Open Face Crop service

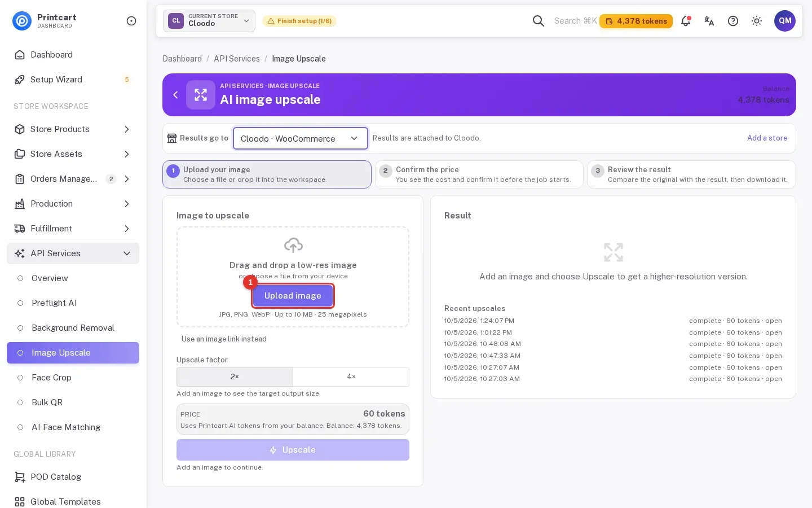[73, 378]
